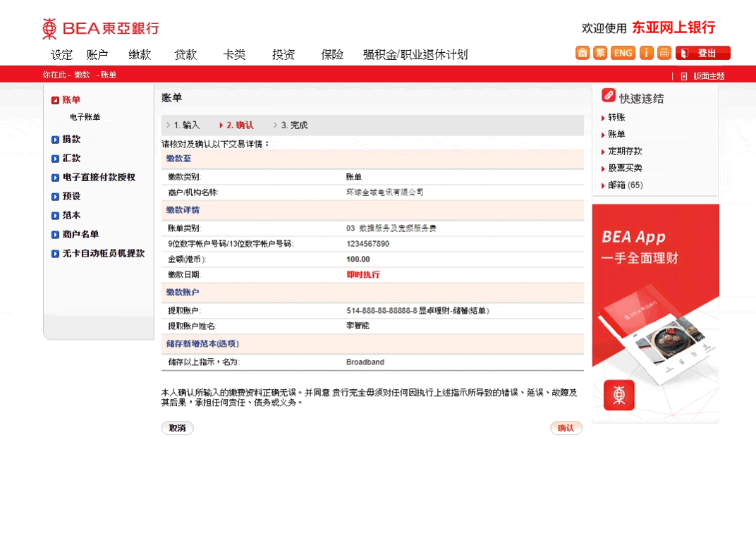
Task: Confirm the payment with 确认
Action: pos(566,428)
